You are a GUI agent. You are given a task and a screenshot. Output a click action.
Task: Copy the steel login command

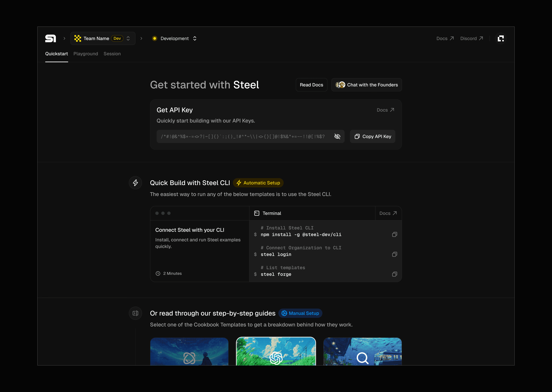(394, 254)
